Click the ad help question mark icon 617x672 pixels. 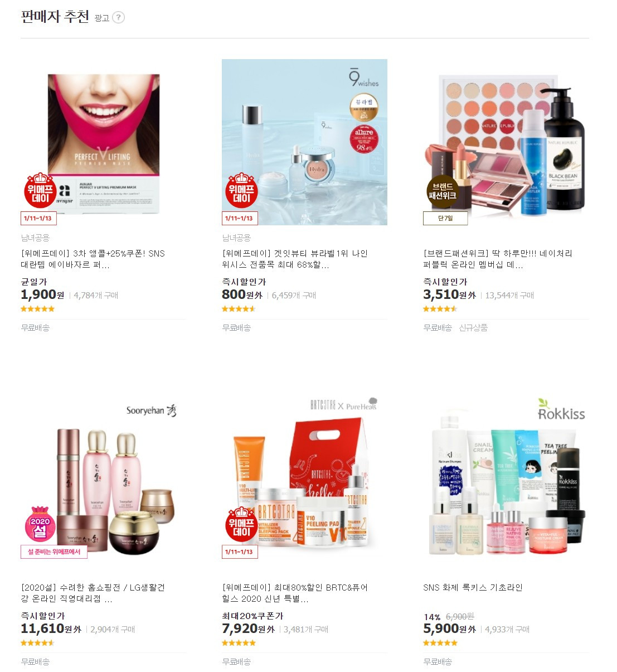[x=118, y=17]
